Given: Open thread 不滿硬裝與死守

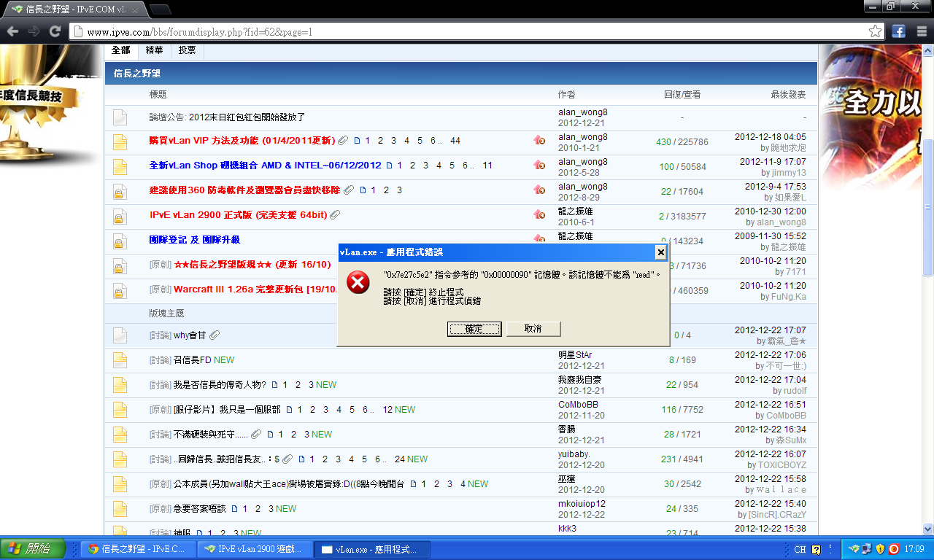Looking at the screenshot, I should pos(211,435).
